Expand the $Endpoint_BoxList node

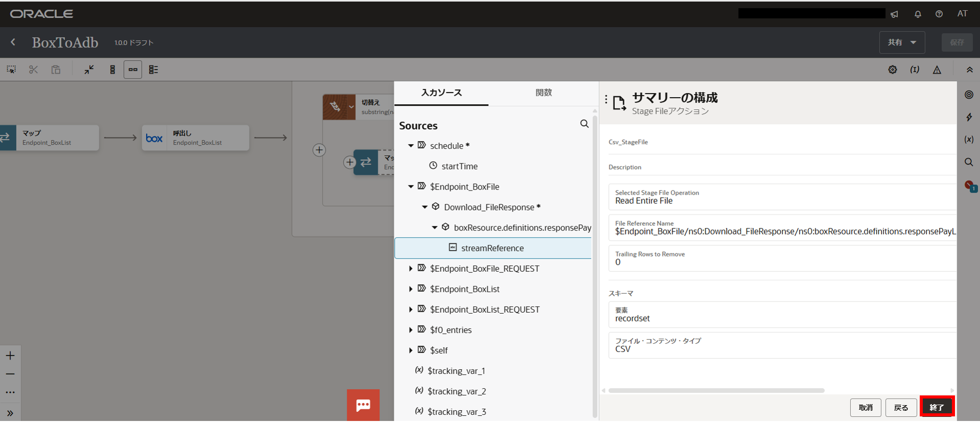coord(411,289)
